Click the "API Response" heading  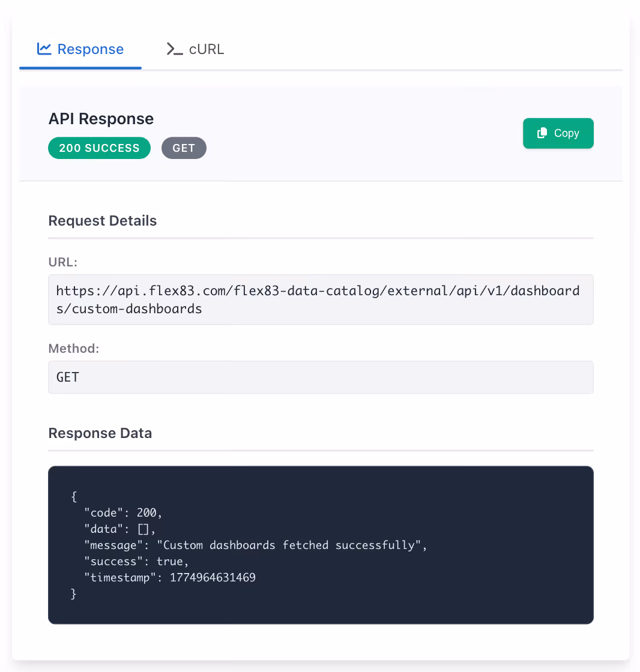coord(101,119)
